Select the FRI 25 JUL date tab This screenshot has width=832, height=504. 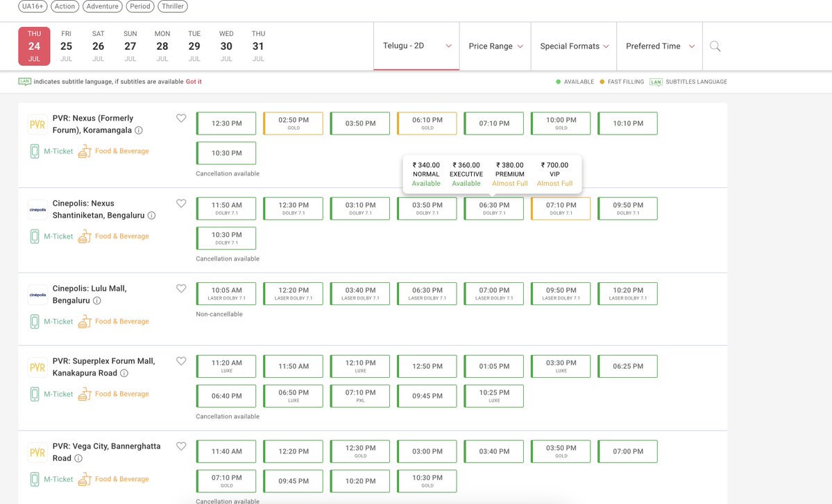point(67,46)
